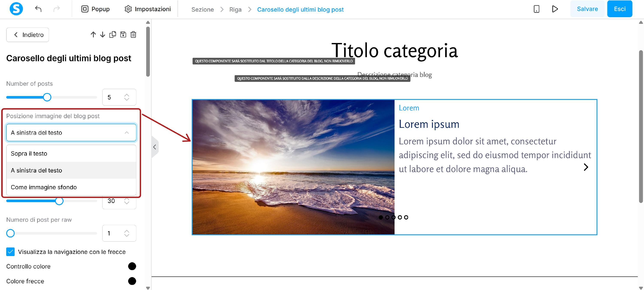The image size is (644, 290).
Task: Choose Come immagine sfondo option
Action: click(71, 187)
